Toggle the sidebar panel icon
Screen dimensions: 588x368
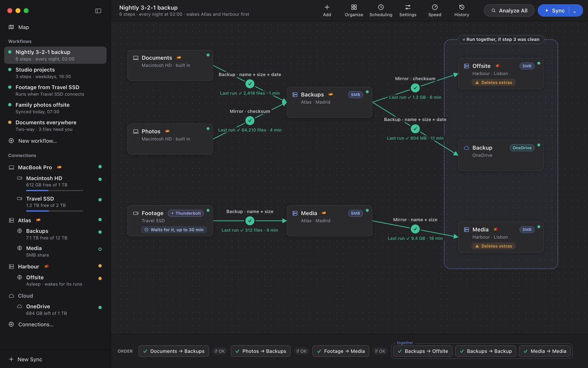coord(98,11)
